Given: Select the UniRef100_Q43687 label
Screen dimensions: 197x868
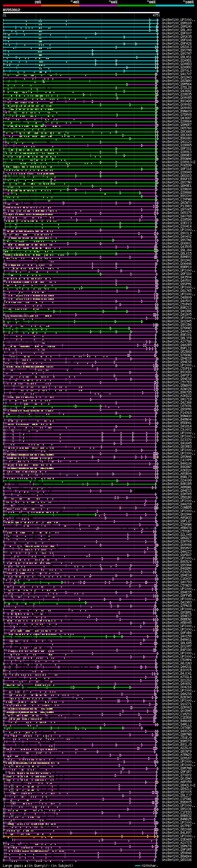Looking at the screenshot, I should click(x=177, y=118).
